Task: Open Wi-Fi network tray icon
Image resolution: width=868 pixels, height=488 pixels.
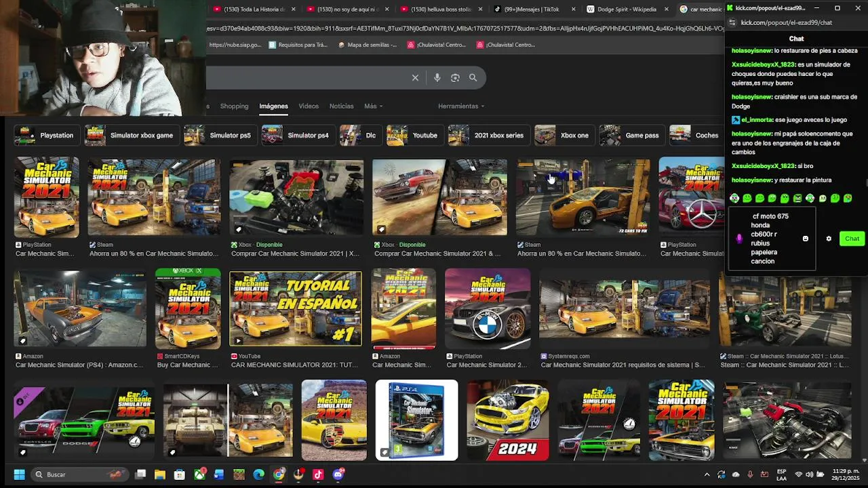Action: coord(798,474)
